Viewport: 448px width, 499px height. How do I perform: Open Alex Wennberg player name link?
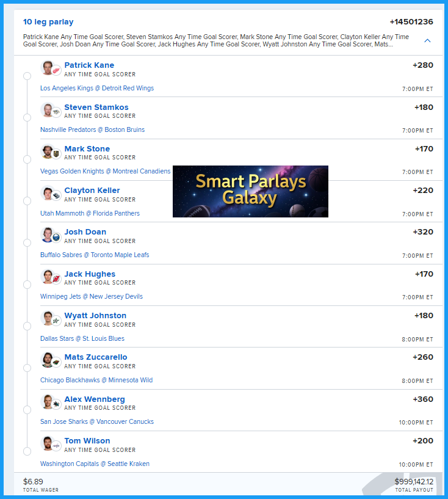click(95, 399)
